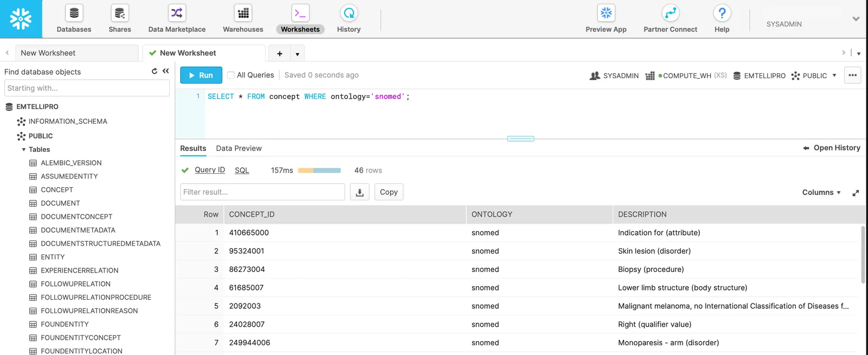View the SQL link
868x355 pixels.
pos(242,170)
